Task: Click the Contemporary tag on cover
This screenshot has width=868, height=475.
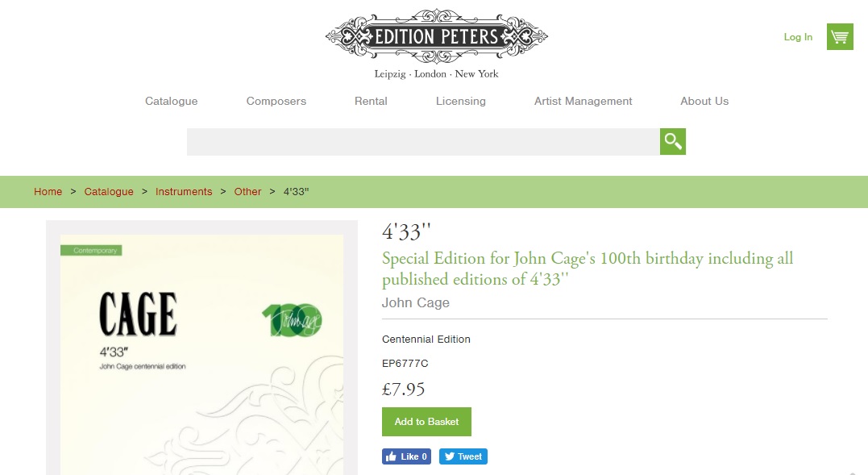Action: [x=91, y=250]
